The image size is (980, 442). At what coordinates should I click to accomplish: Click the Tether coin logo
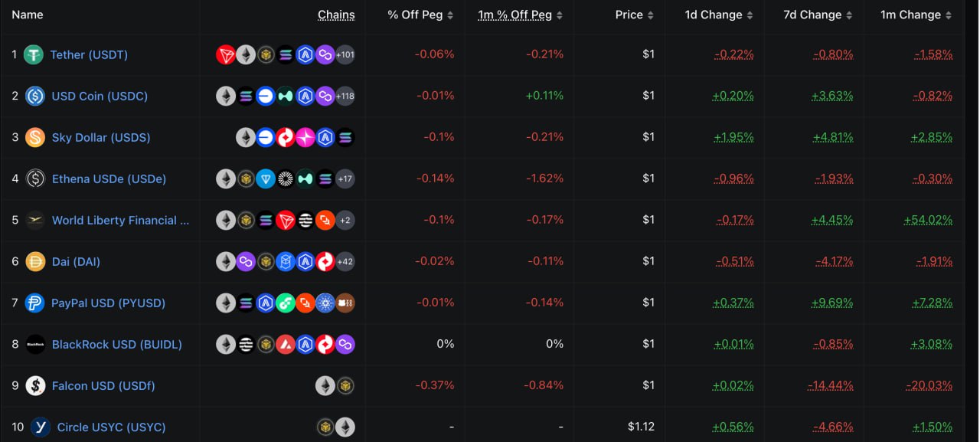click(33, 54)
